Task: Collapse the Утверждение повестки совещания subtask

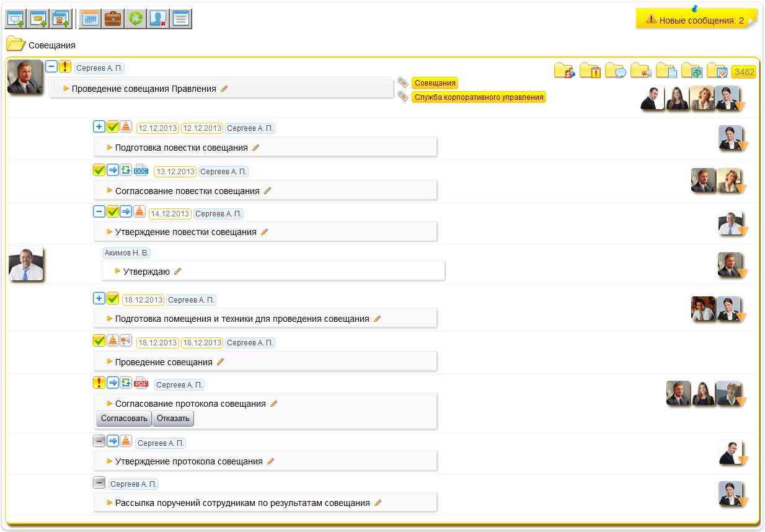Action: click(99, 212)
